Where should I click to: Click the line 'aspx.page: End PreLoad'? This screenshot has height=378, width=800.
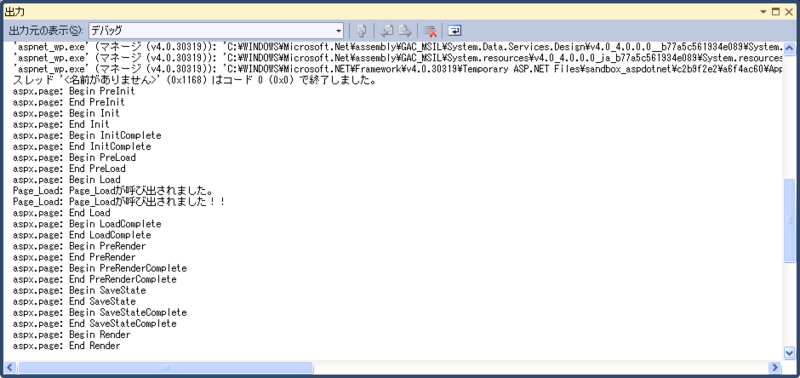point(69,169)
